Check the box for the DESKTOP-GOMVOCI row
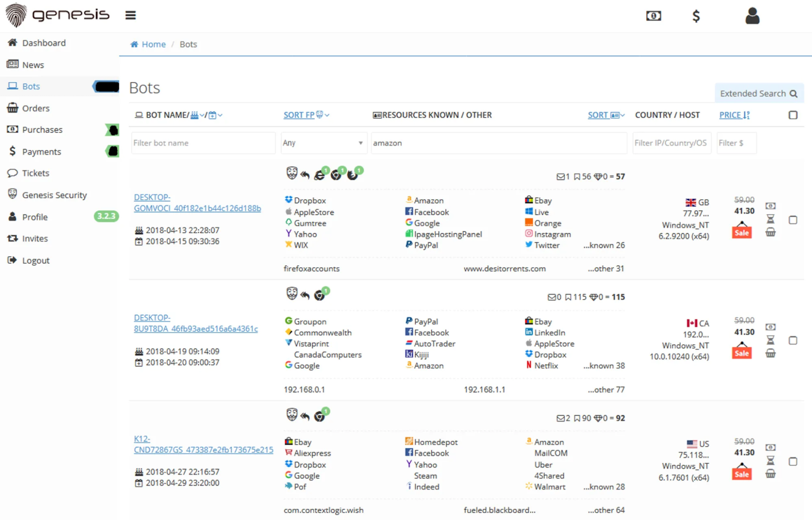The width and height of the screenshot is (812, 520). click(793, 220)
